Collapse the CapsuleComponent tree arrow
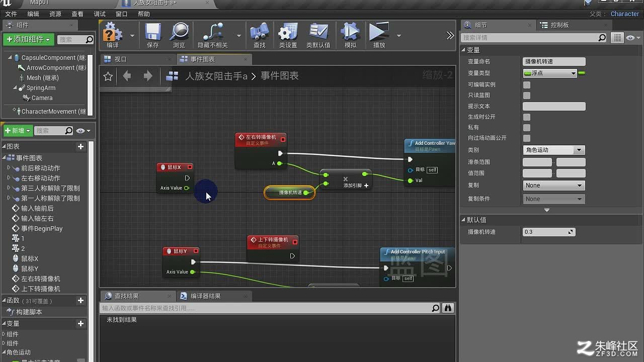 [x=10, y=58]
